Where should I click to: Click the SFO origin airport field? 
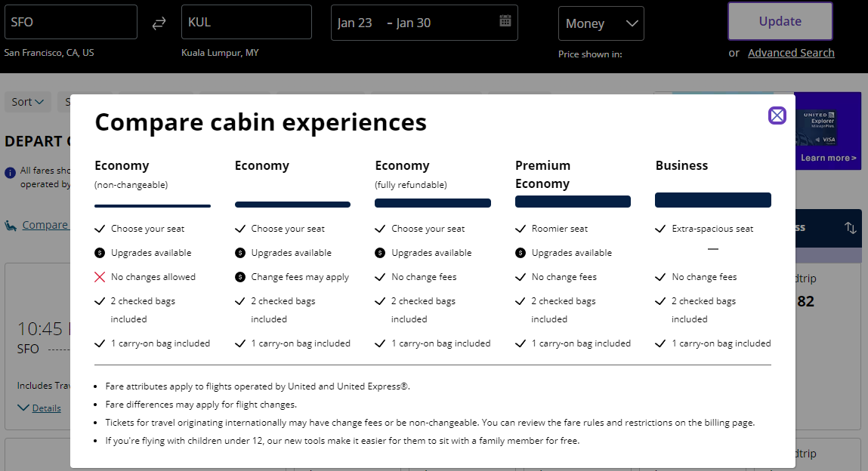click(71, 23)
